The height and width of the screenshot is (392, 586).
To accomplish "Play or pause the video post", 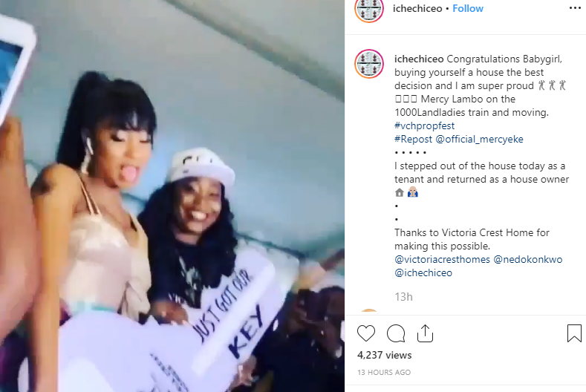I will pyautogui.click(x=172, y=196).
